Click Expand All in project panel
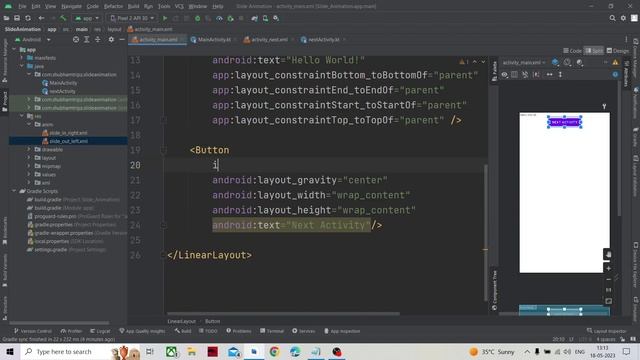The height and width of the screenshot is (360, 640). (x=87, y=40)
